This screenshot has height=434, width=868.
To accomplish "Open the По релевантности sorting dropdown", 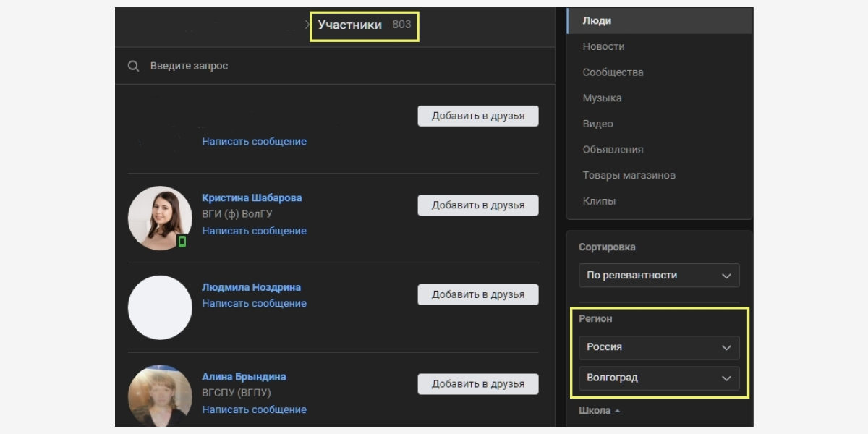I will tap(659, 276).
